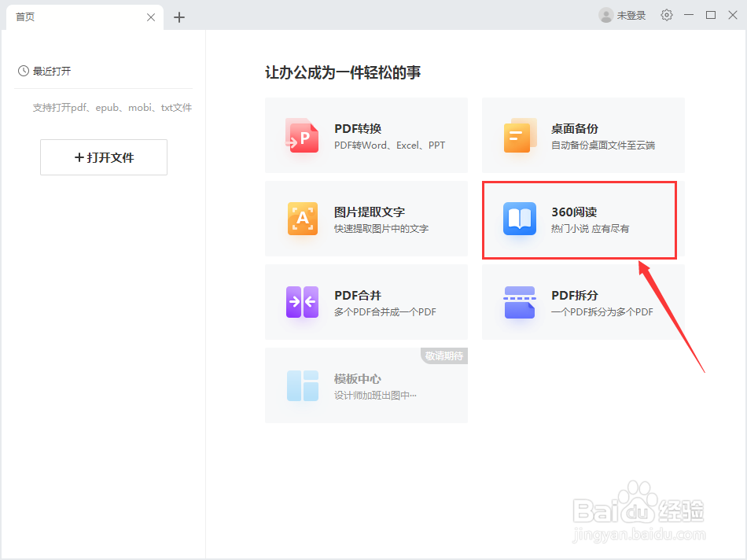Maximize the application window
This screenshot has height=560, width=747.
tap(711, 15)
